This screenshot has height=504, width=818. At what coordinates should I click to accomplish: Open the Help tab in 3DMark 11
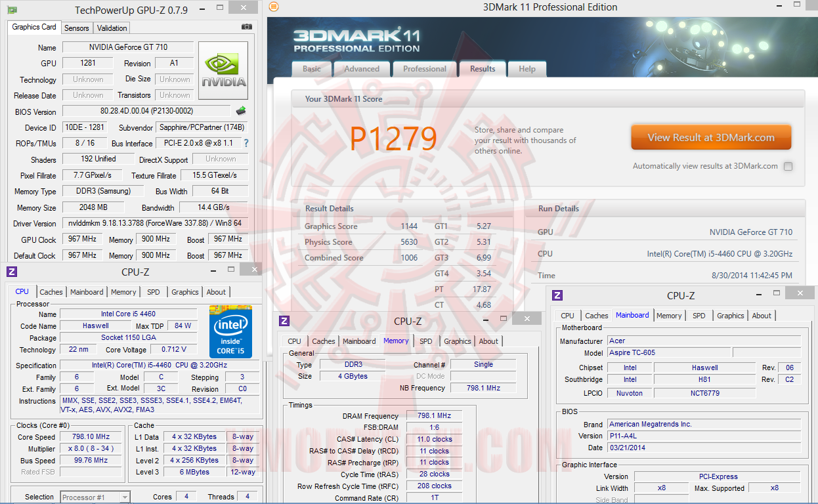tap(527, 69)
